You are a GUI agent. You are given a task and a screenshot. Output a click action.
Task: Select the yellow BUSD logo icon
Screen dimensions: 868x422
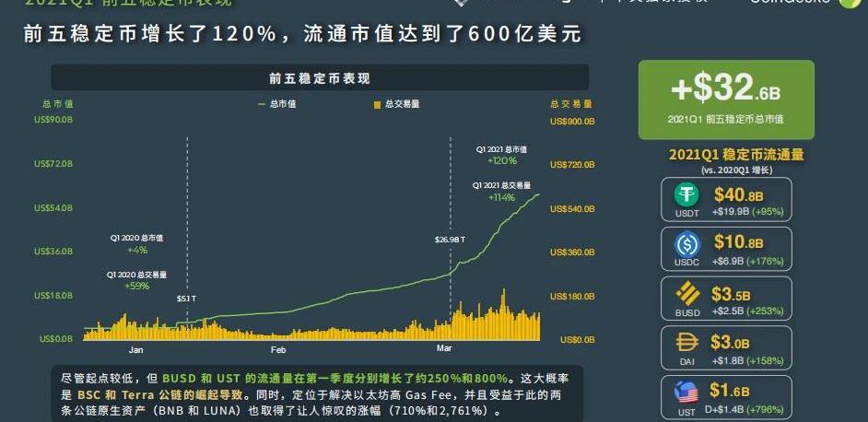(687, 294)
